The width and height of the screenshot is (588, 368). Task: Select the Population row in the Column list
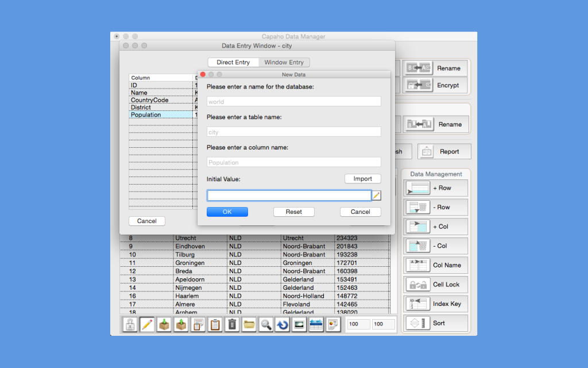tap(146, 114)
